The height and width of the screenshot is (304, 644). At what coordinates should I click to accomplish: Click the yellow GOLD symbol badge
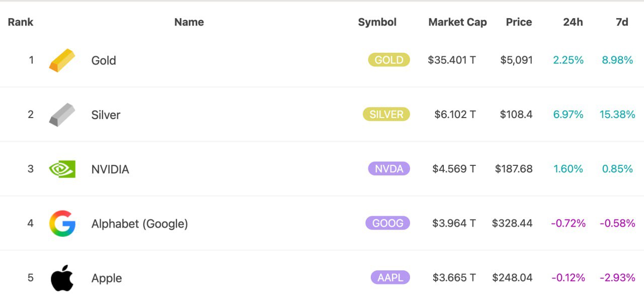click(389, 60)
